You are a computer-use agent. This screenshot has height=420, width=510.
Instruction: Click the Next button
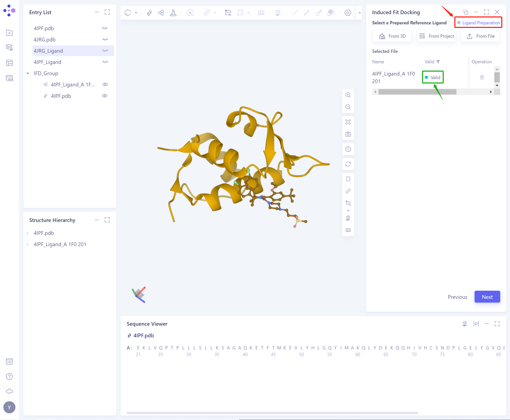(x=487, y=297)
